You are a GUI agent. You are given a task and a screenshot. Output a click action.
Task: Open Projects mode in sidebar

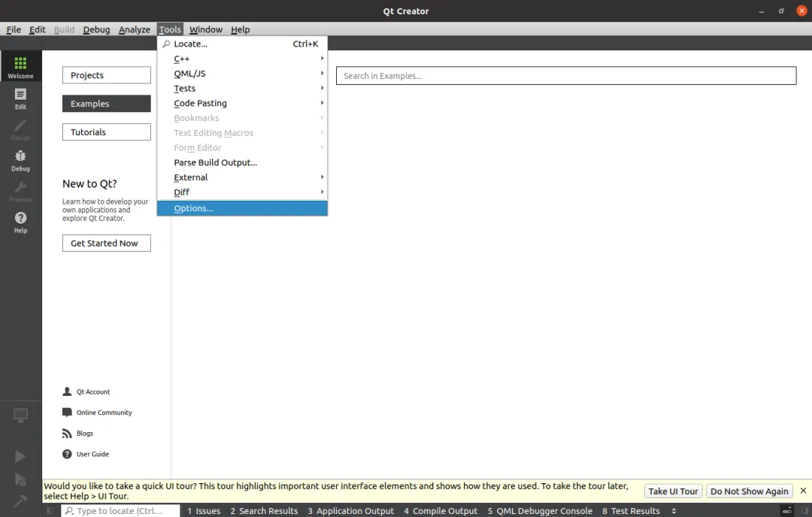click(20, 192)
